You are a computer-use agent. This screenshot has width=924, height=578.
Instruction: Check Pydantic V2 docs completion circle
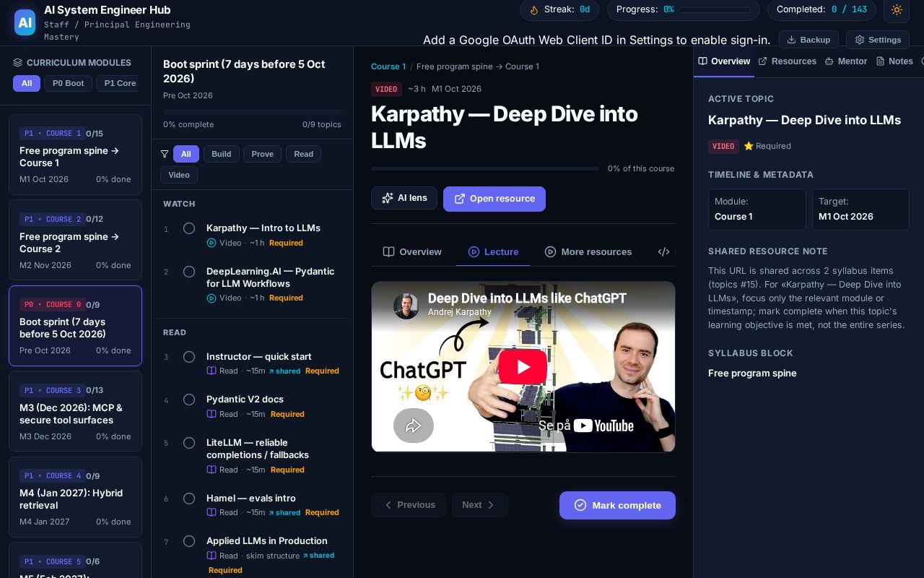point(189,400)
